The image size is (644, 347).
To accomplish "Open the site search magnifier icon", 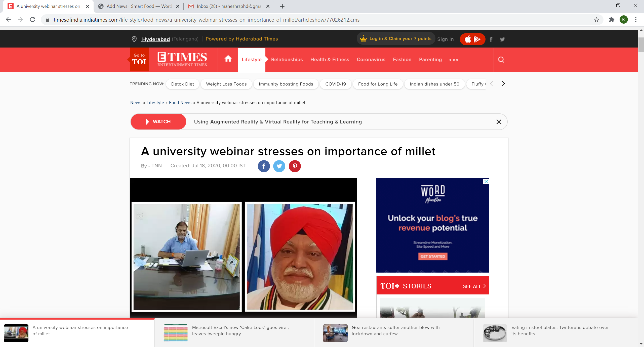I will [x=501, y=60].
